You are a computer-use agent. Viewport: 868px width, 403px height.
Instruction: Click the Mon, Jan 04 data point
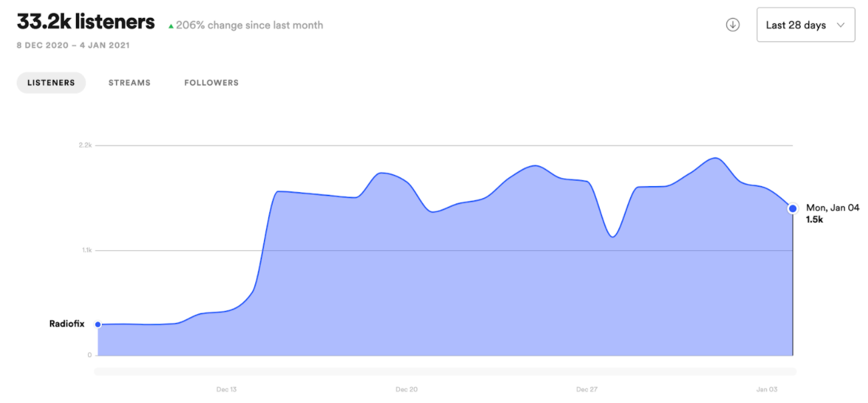(x=793, y=208)
